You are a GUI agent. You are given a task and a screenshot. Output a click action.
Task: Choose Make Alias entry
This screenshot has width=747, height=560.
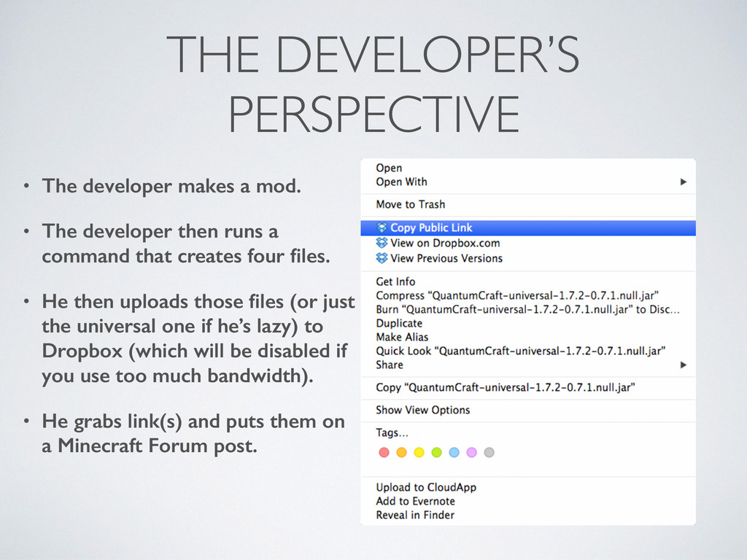point(528,337)
